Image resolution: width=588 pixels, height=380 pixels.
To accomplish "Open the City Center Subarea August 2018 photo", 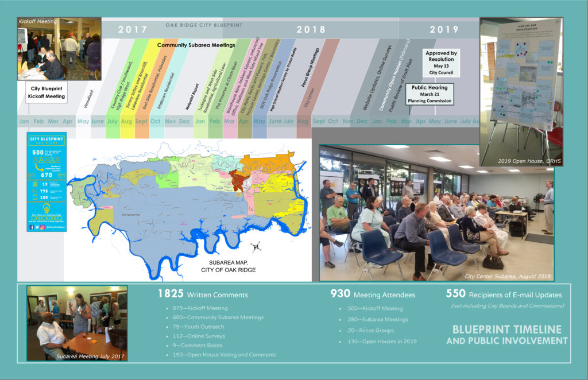I will 436,213.
